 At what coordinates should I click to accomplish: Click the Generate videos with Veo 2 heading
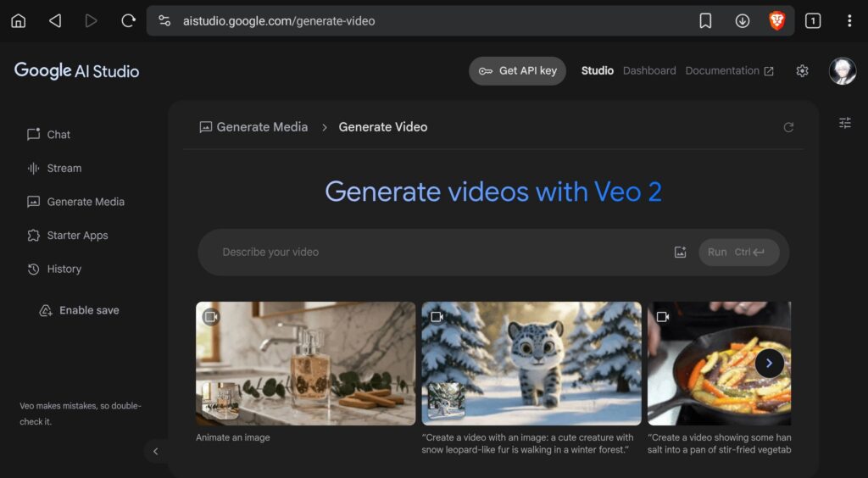coord(493,192)
